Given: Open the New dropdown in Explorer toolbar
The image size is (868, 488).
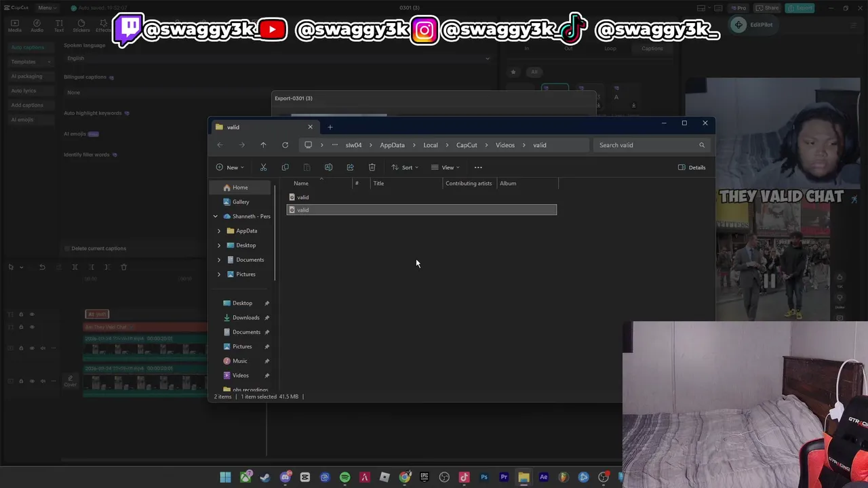Looking at the screenshot, I should click(x=230, y=167).
